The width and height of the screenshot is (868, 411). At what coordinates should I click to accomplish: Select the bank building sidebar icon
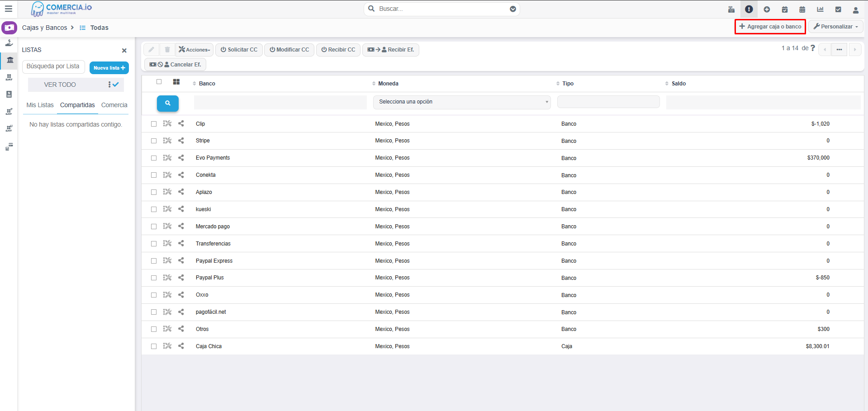tap(10, 60)
